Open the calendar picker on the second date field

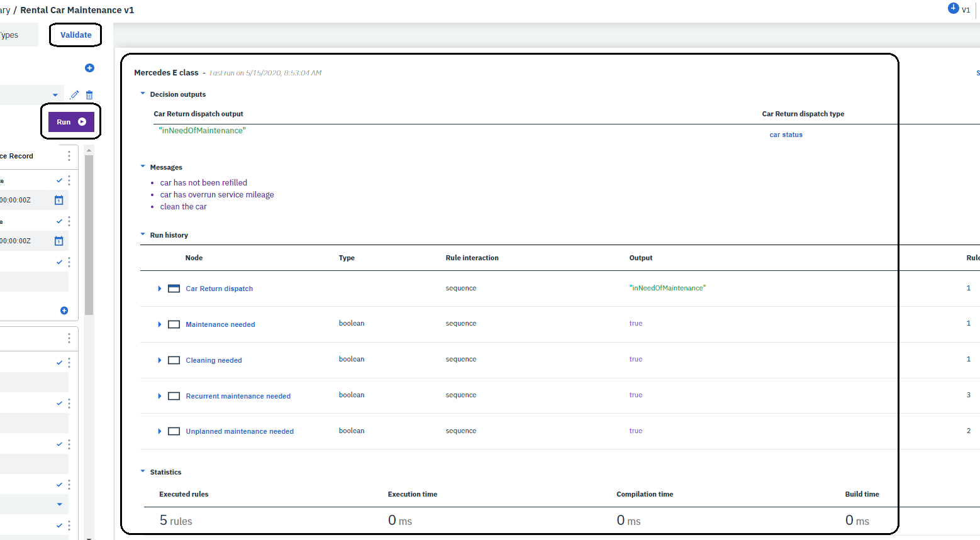pos(58,241)
